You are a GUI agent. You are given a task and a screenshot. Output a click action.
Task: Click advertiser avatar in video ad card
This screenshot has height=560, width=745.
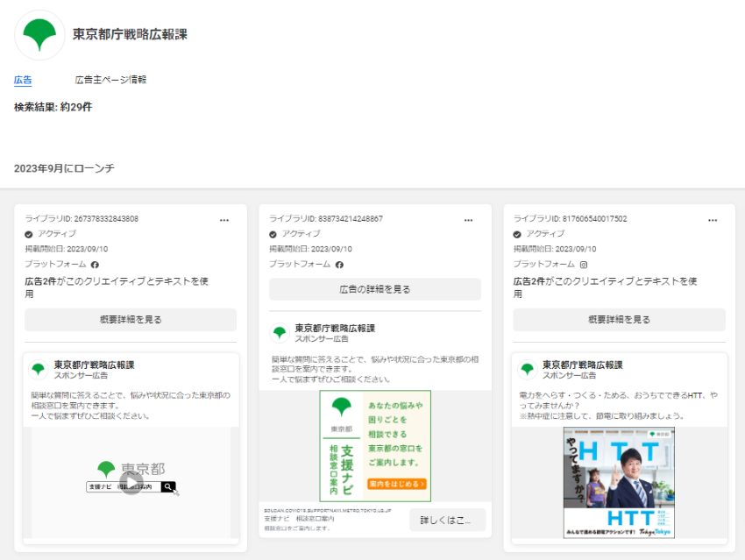39,370
